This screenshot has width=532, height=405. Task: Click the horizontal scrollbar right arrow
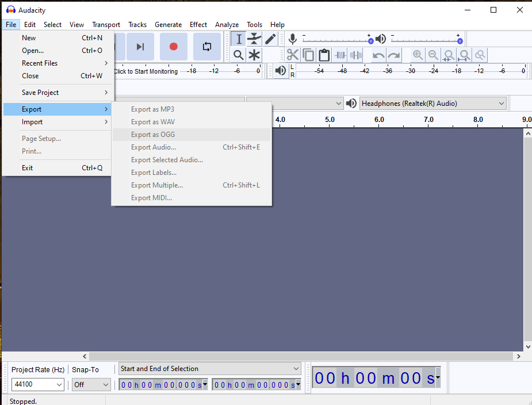pyautogui.click(x=518, y=356)
